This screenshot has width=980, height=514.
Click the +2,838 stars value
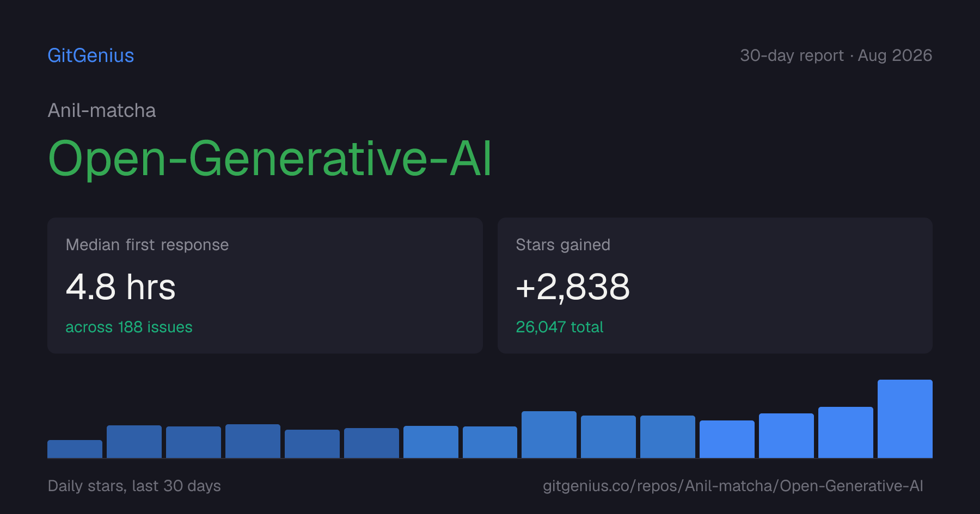[x=573, y=287]
